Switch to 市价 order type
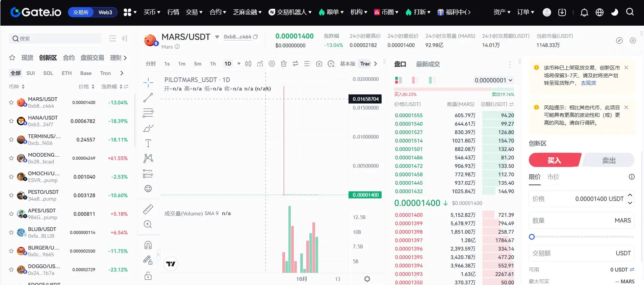This screenshot has height=285, width=644. pyautogui.click(x=553, y=177)
